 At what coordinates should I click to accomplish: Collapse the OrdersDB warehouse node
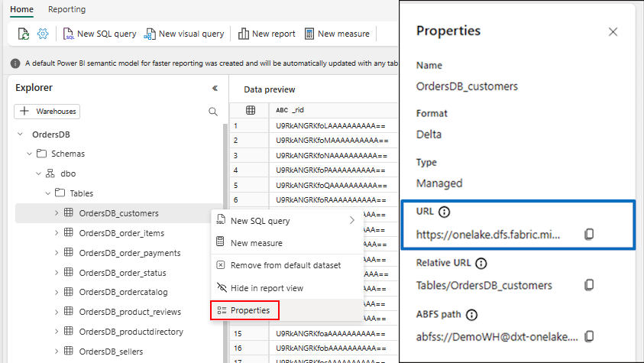click(x=20, y=135)
